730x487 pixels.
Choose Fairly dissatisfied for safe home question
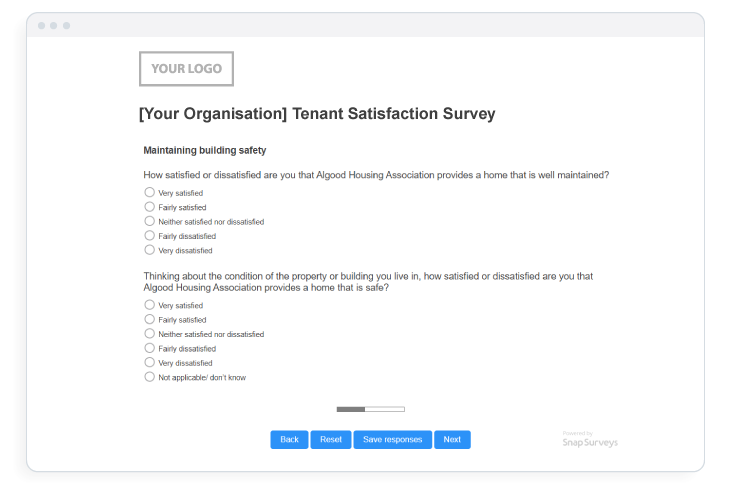(149, 348)
